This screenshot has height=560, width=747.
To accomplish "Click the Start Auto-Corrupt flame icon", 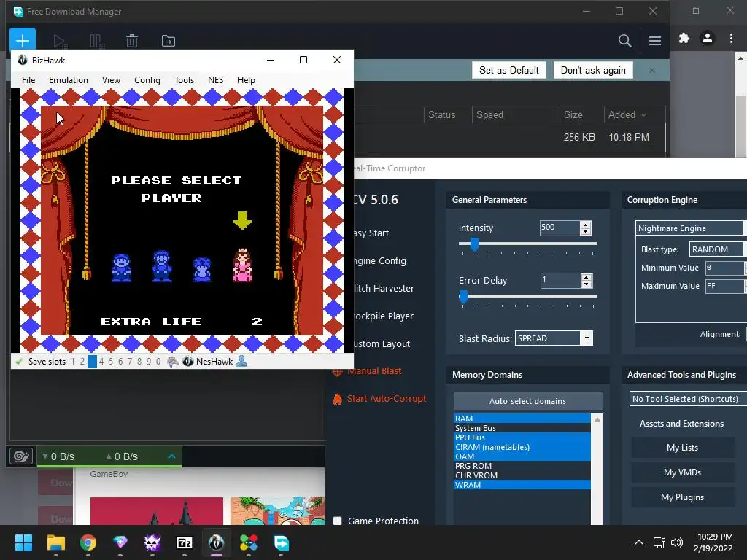I will 337,399.
